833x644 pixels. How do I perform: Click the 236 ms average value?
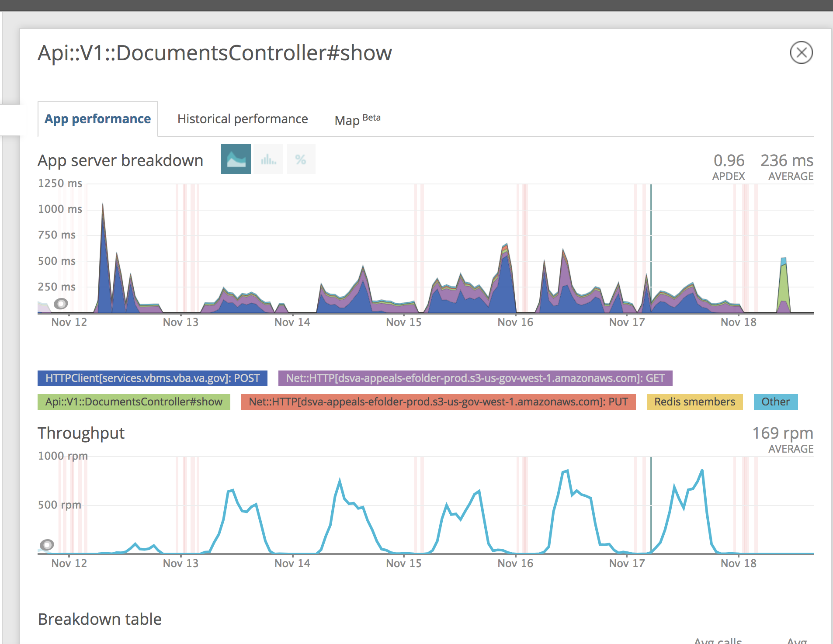787,160
